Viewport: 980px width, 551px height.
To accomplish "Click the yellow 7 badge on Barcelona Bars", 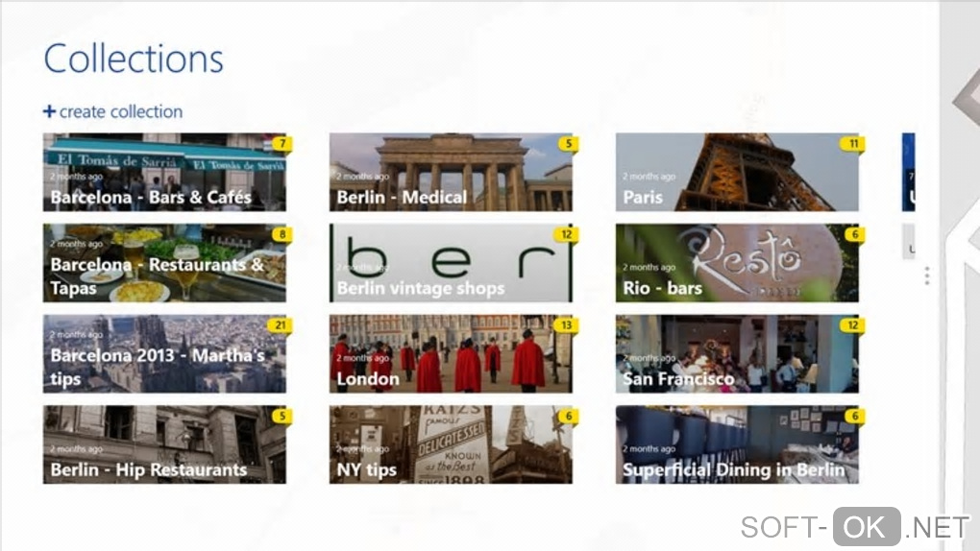I will [x=282, y=144].
